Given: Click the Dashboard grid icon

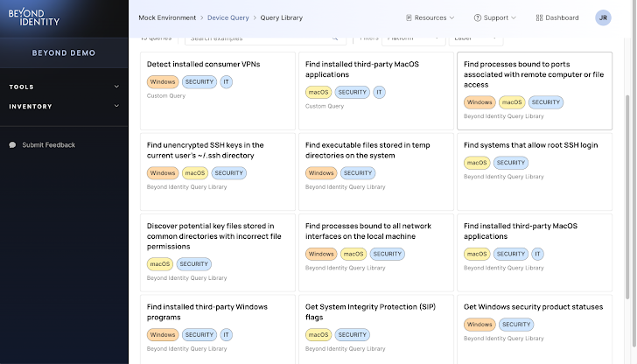Looking at the screenshot, I should (x=539, y=17).
